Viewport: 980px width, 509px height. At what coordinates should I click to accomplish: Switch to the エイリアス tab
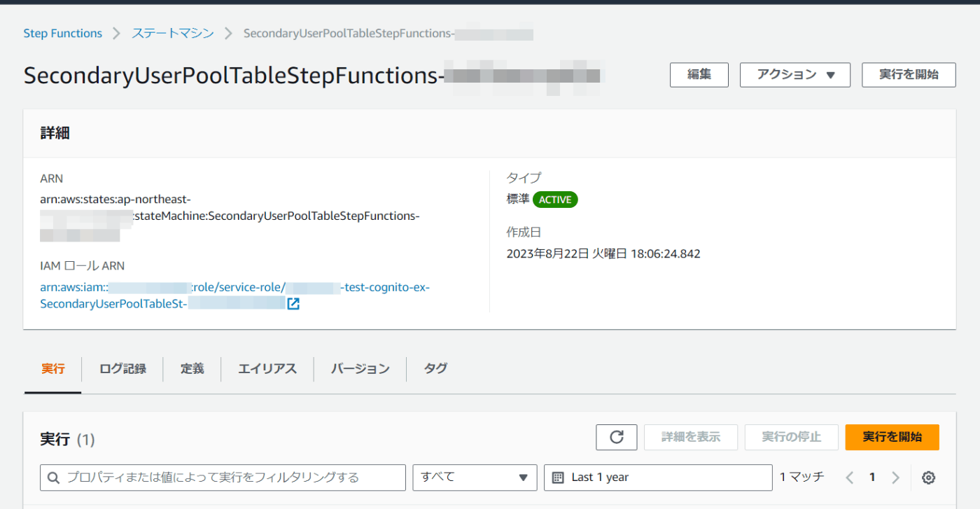(267, 368)
